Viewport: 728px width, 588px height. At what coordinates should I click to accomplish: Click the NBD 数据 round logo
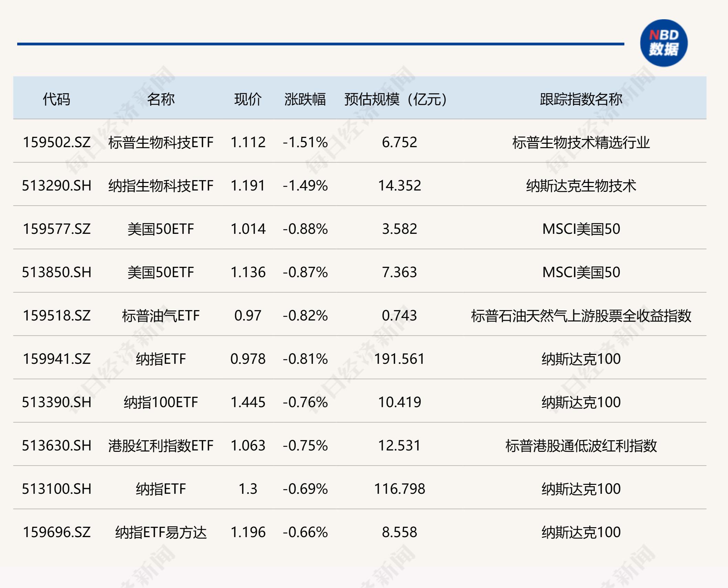664,43
